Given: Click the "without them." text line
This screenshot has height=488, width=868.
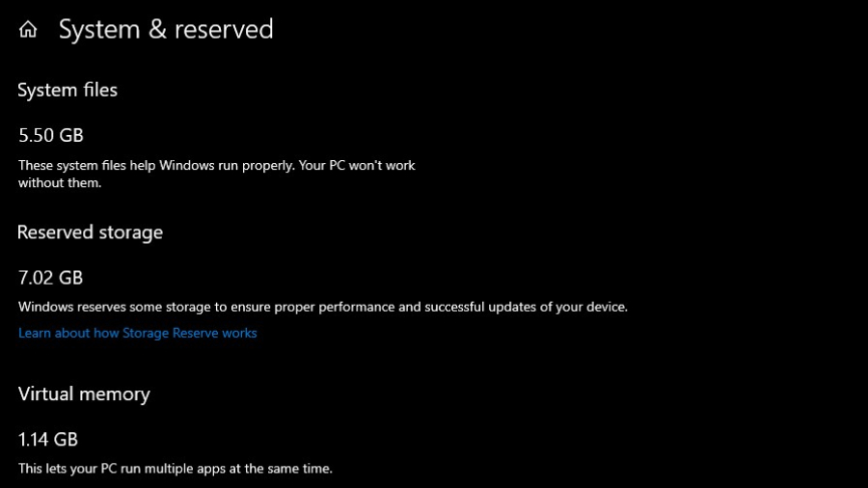Looking at the screenshot, I should (60, 182).
